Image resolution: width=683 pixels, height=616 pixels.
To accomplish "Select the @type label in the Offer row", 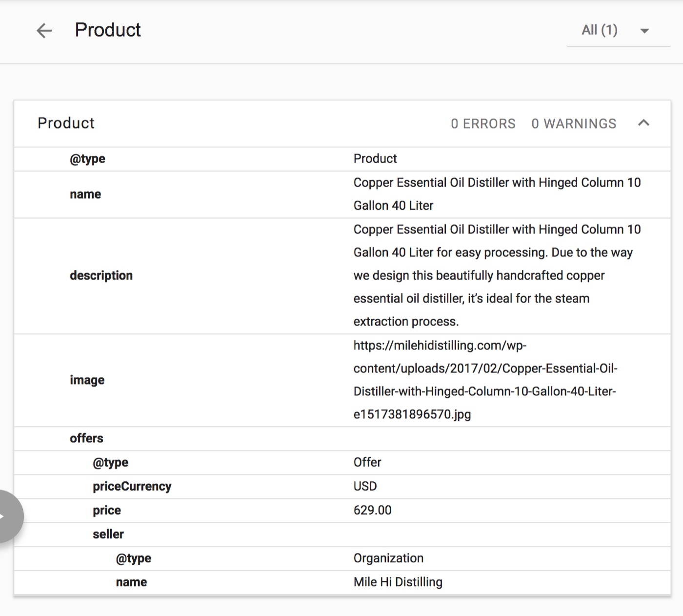I will (110, 462).
